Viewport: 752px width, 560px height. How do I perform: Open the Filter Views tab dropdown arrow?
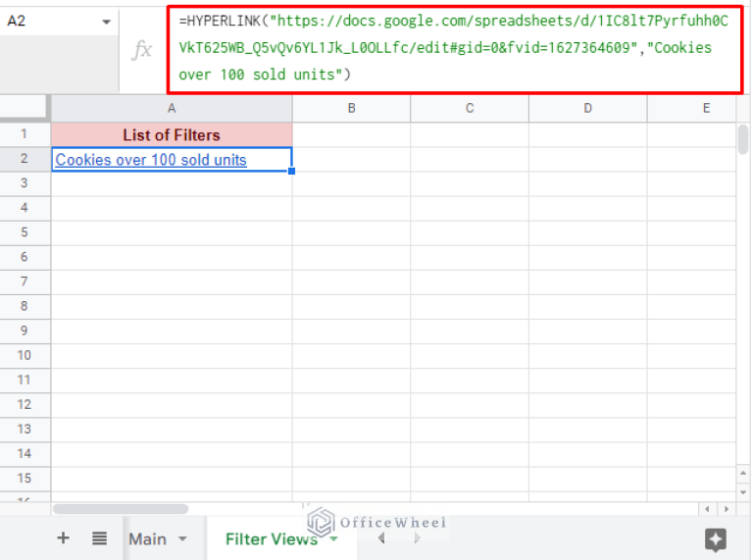click(x=333, y=539)
